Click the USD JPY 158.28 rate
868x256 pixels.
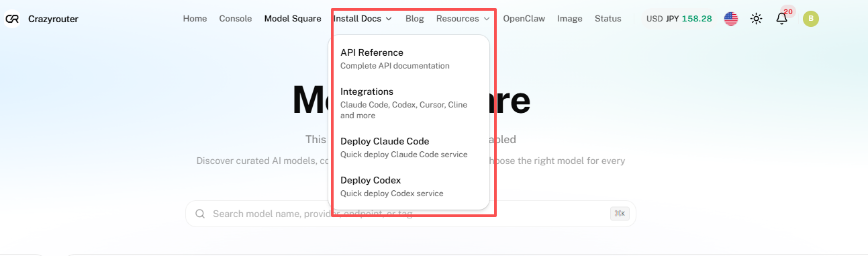click(x=679, y=19)
